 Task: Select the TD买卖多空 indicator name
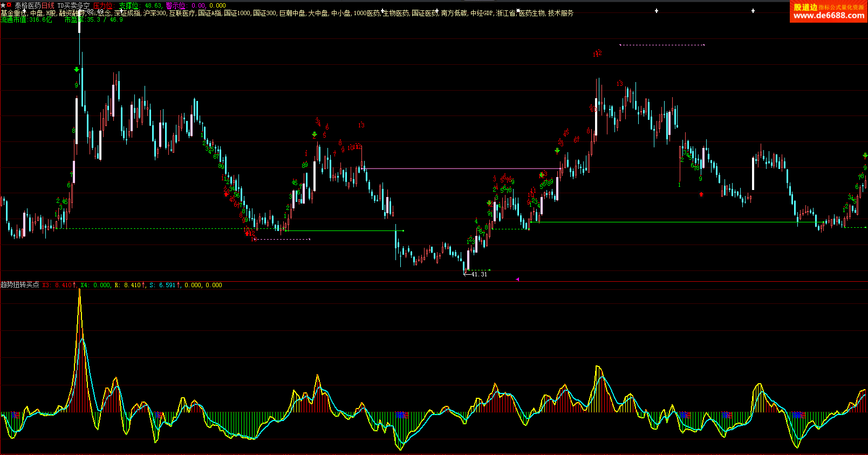(73, 5)
